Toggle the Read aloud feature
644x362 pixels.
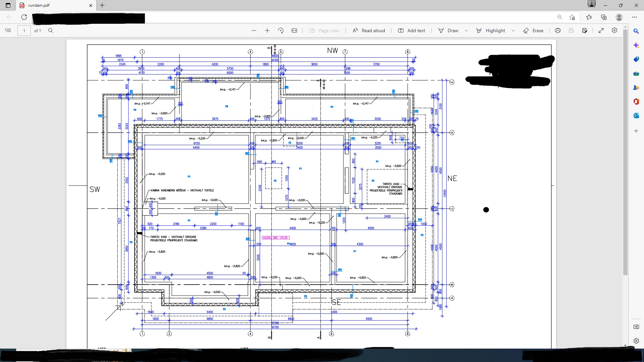point(369,31)
